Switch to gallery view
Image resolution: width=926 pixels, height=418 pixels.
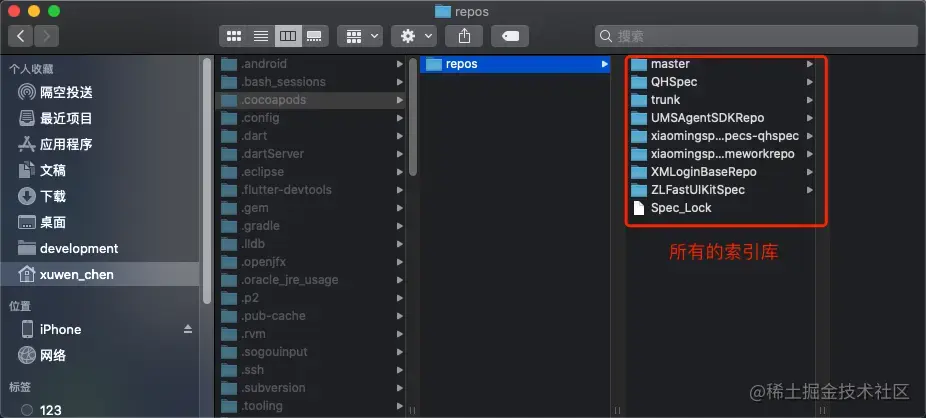315,36
